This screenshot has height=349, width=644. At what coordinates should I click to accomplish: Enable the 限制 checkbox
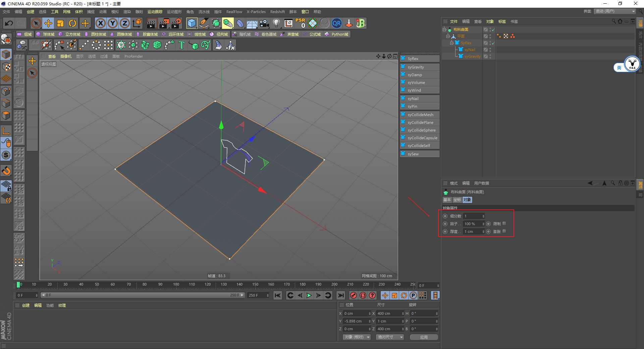click(504, 223)
